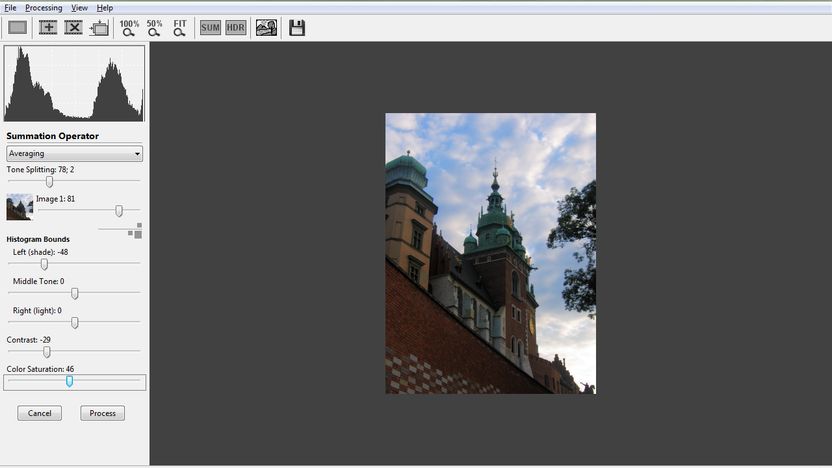832x468 pixels.
Task: Zoom the preview to 50%
Action: point(154,28)
